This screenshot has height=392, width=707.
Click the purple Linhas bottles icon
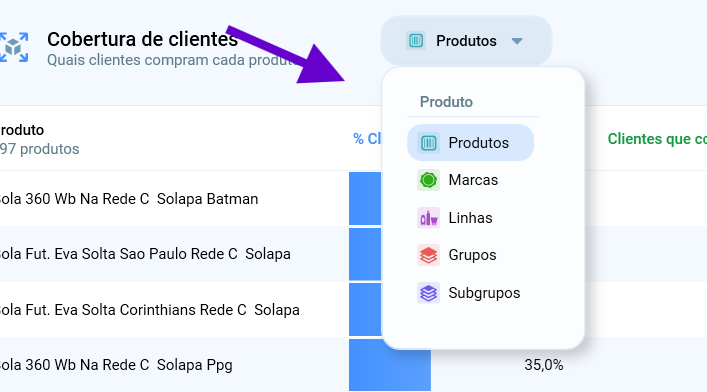point(428,218)
